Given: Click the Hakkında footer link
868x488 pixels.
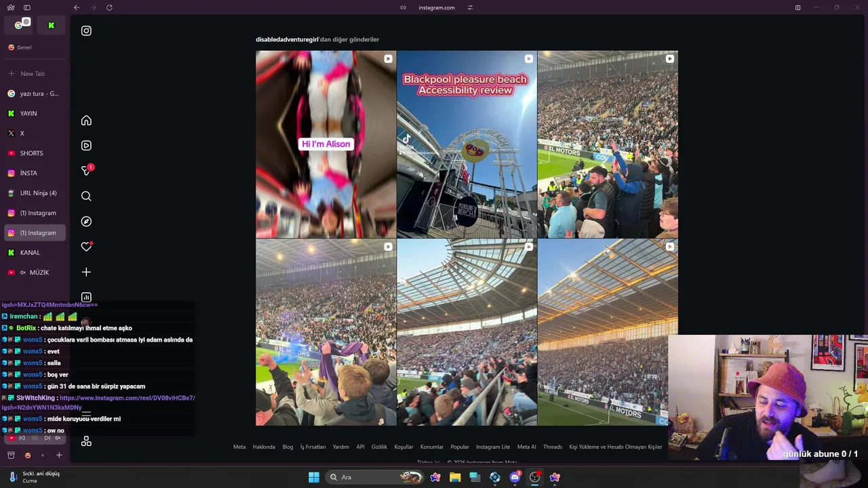Looking at the screenshot, I should pyautogui.click(x=264, y=447).
